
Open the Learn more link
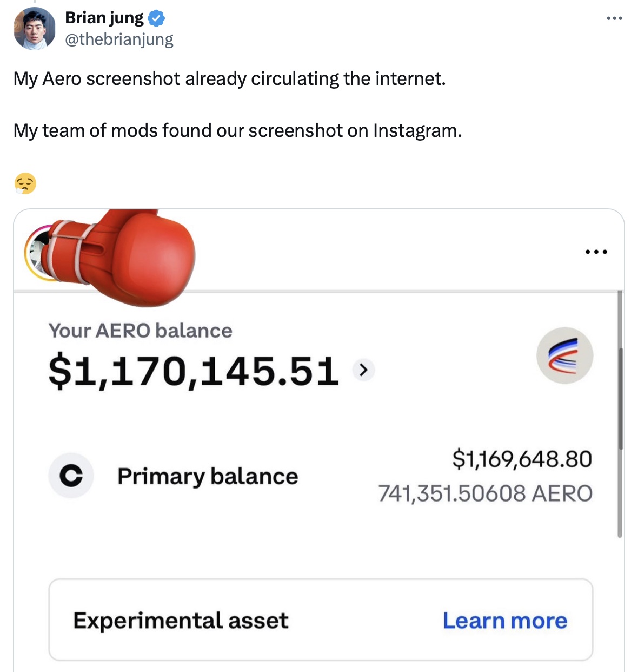[x=504, y=621]
